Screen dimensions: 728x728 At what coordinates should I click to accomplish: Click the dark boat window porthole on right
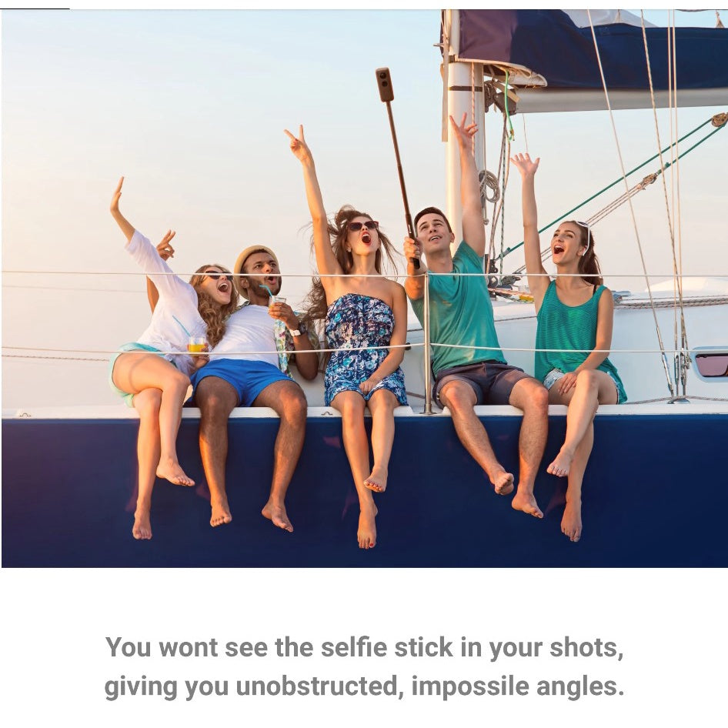711,365
